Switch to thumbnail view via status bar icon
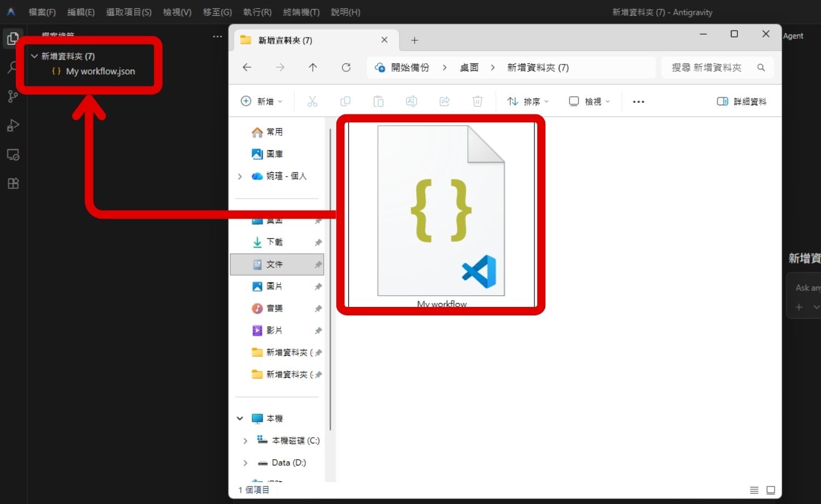The height and width of the screenshot is (504, 821). coord(770,490)
